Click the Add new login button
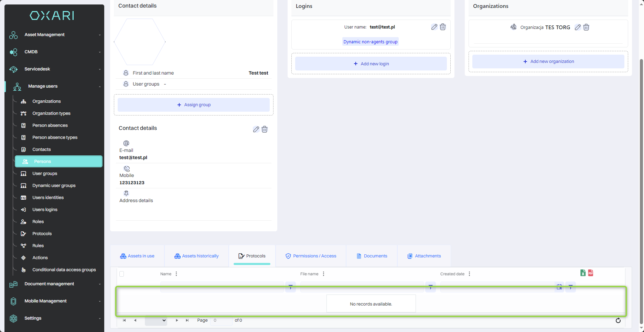644x332 pixels. 371,64
